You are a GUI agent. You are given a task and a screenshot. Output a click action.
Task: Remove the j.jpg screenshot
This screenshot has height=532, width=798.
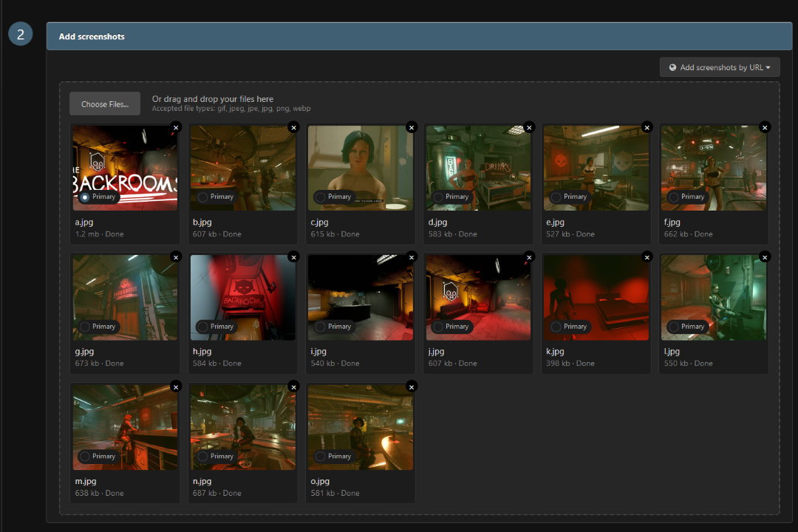point(529,257)
